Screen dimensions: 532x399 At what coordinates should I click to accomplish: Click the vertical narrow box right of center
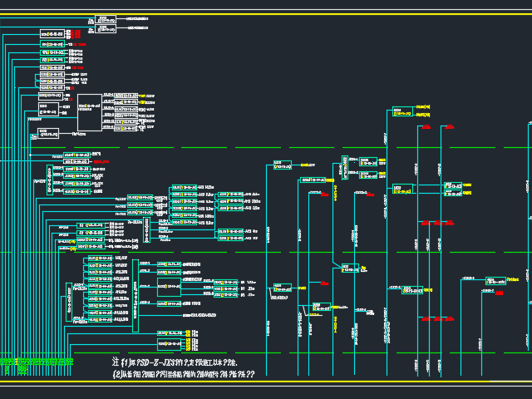point(345,168)
